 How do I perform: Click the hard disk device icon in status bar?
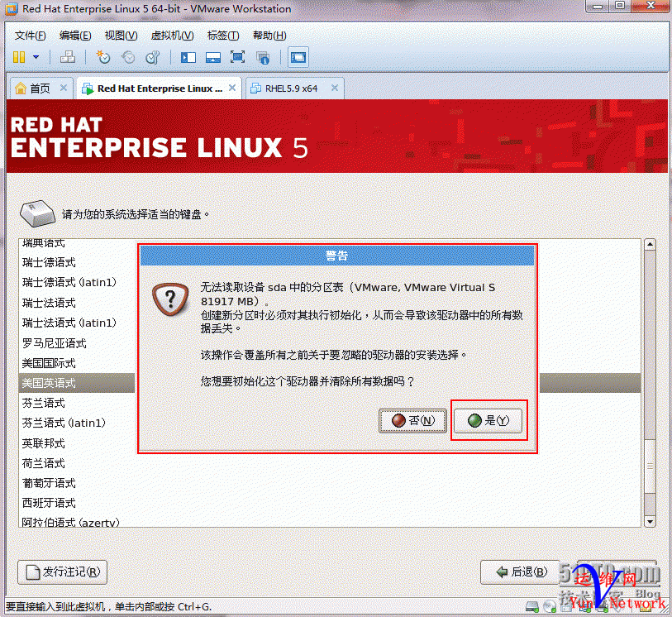[532, 607]
